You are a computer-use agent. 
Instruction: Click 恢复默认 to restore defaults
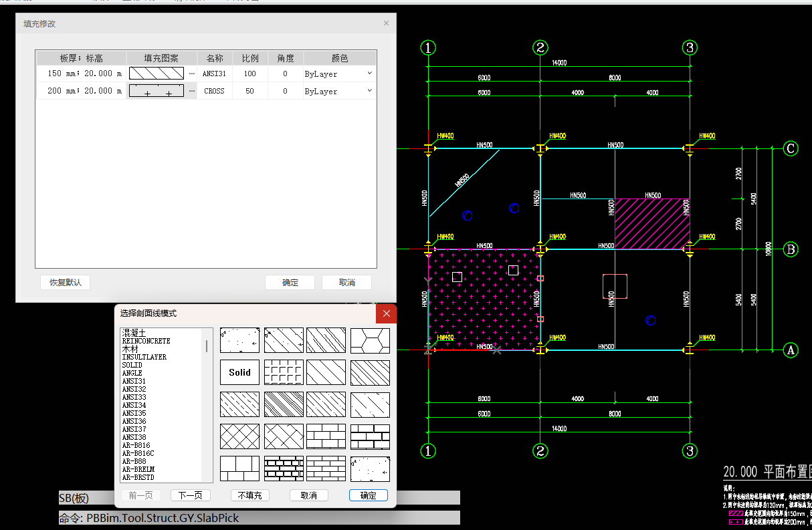pyautogui.click(x=66, y=282)
